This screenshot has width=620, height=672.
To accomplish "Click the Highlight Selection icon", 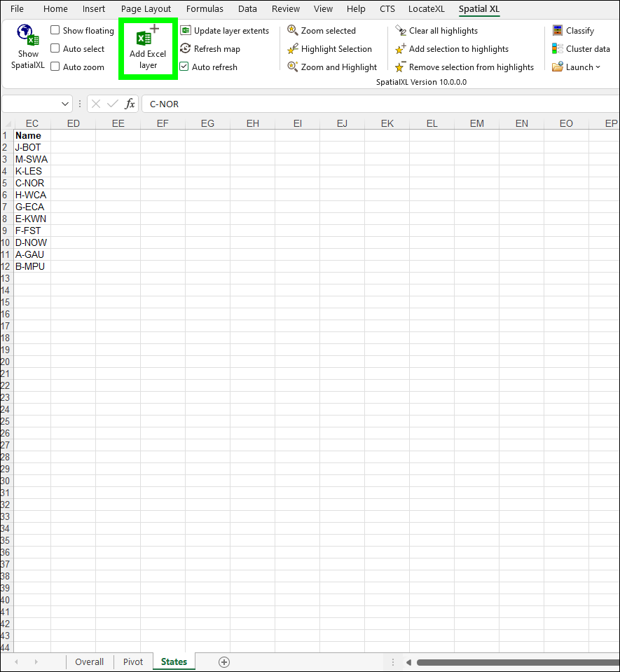I will point(293,49).
